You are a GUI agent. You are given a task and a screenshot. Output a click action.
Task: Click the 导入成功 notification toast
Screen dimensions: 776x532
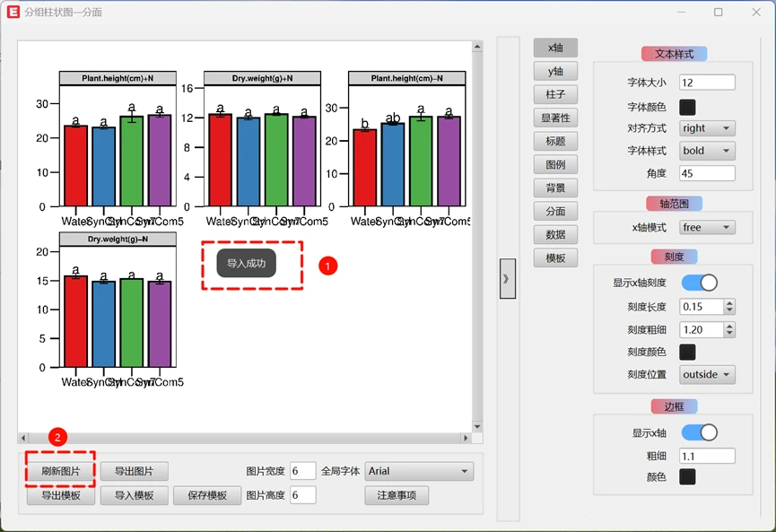(247, 263)
